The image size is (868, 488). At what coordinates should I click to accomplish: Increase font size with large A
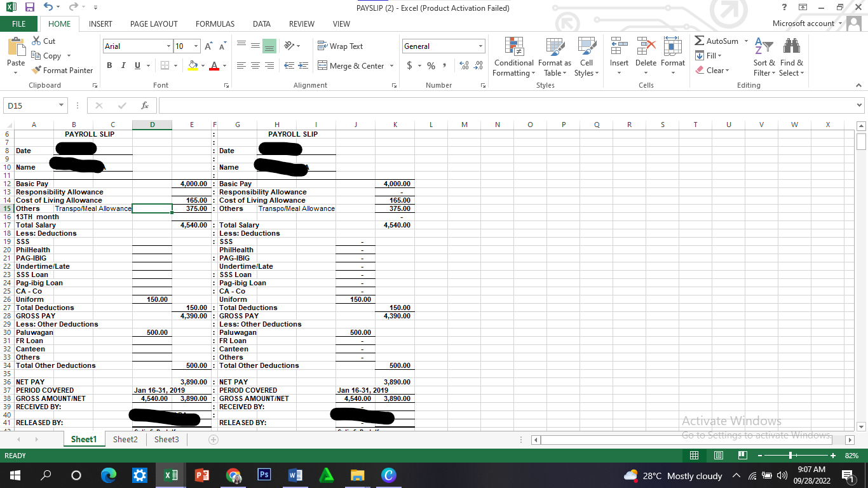tap(208, 46)
